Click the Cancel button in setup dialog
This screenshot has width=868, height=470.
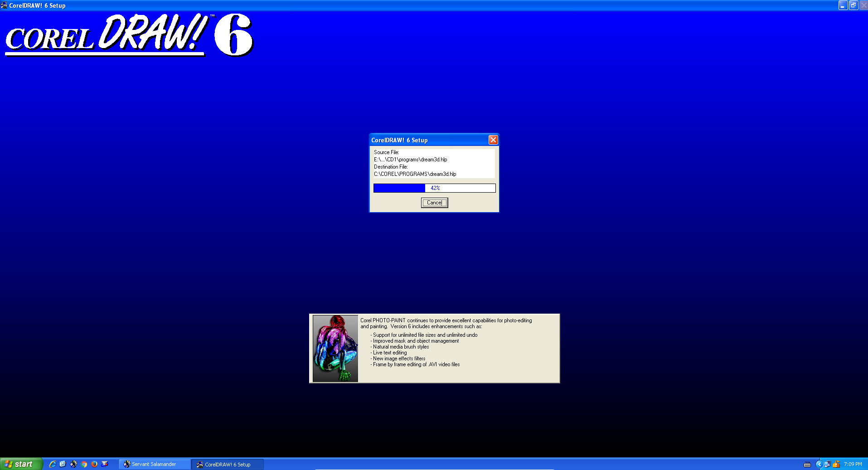click(x=434, y=203)
